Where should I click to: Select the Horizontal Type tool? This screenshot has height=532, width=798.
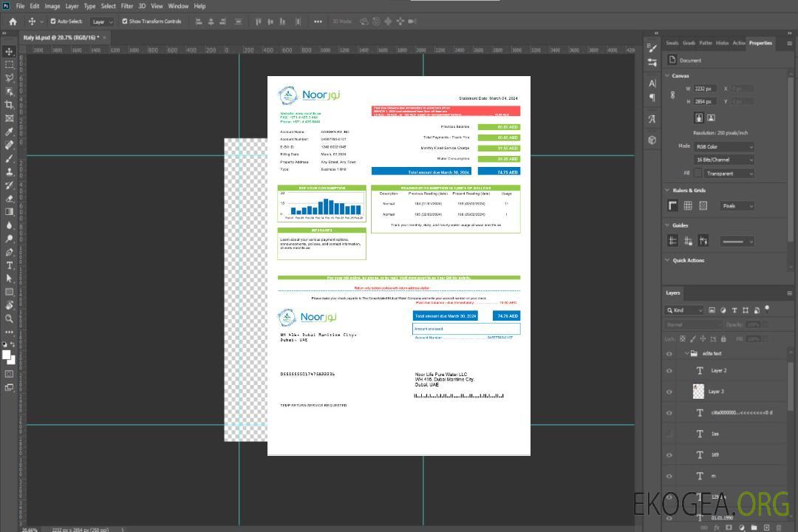point(9,265)
